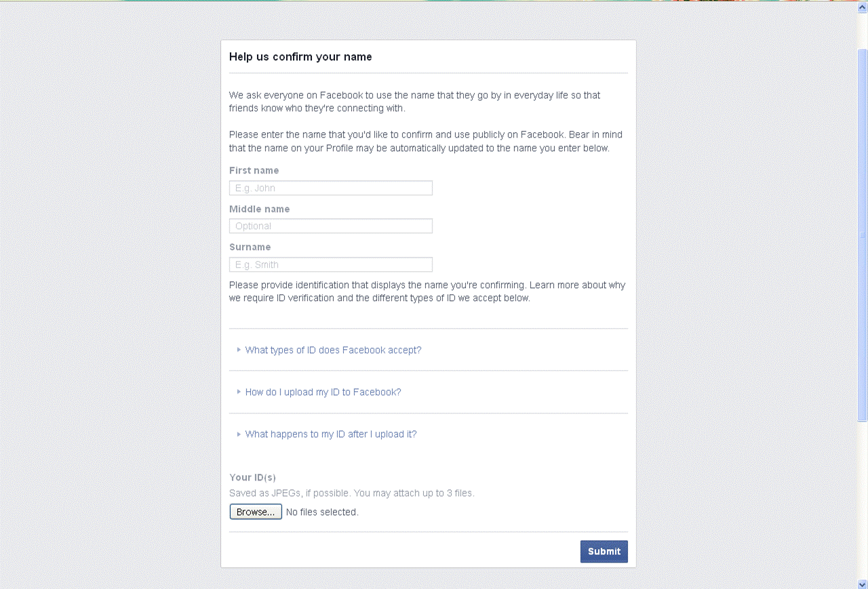Click the "No files selected" label

[x=321, y=512]
